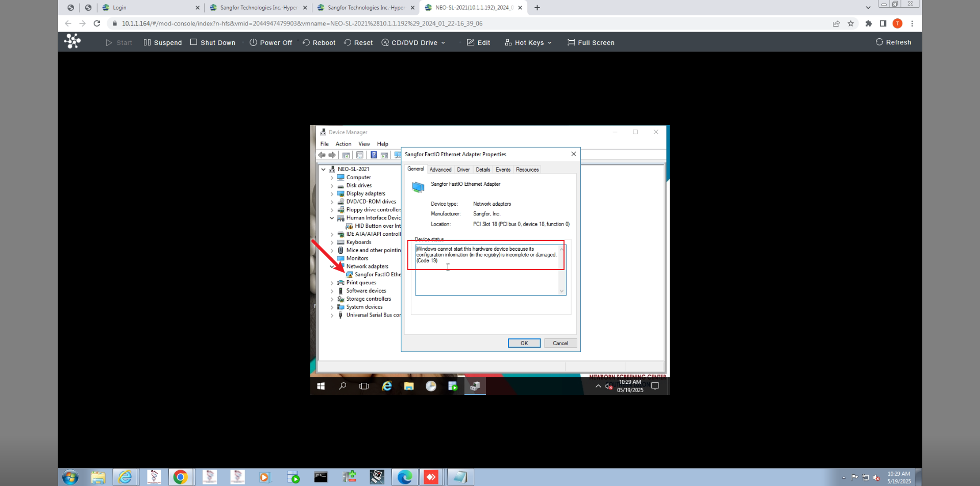Image resolution: width=980 pixels, height=486 pixels.
Task: Power Off the virtual machine
Action: point(271,42)
